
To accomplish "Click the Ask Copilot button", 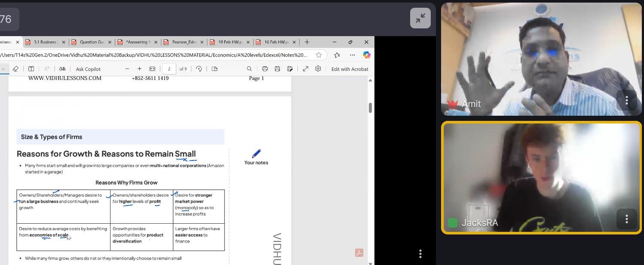I will pos(88,69).
